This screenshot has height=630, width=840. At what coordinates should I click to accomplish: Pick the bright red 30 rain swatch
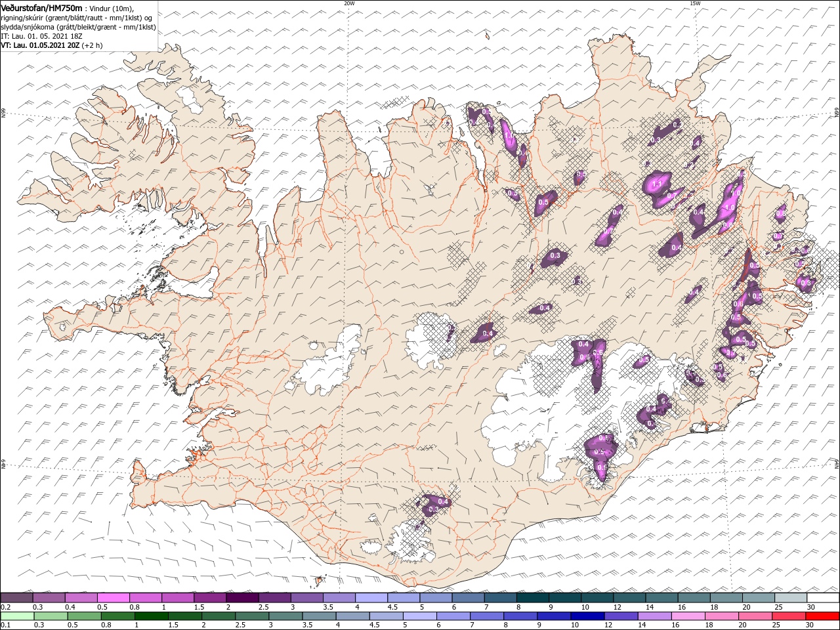pyautogui.click(x=823, y=616)
